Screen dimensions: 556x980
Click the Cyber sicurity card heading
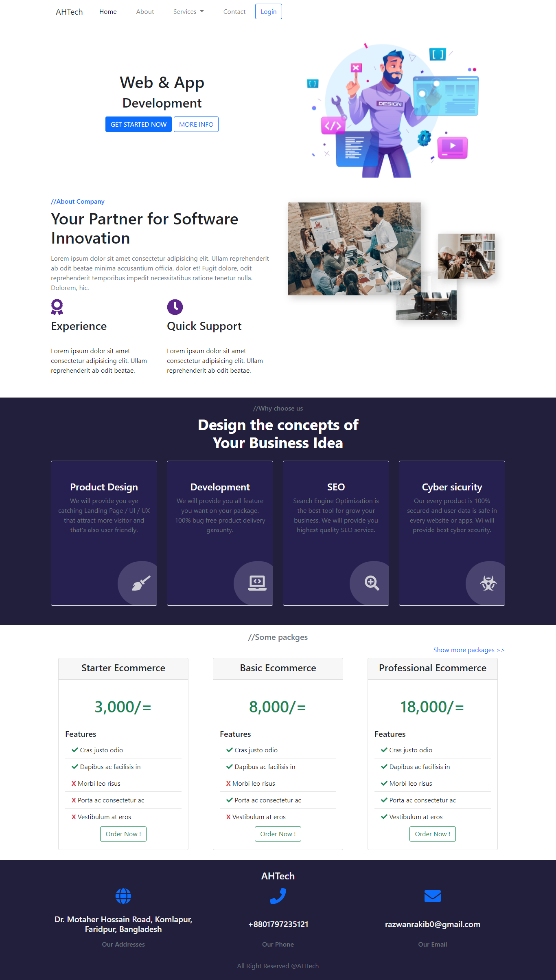pyautogui.click(x=452, y=487)
